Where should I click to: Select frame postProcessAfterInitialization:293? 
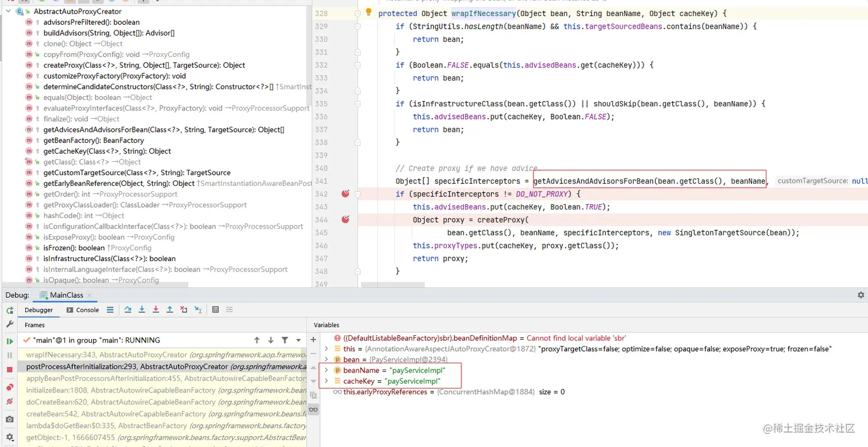click(x=162, y=367)
